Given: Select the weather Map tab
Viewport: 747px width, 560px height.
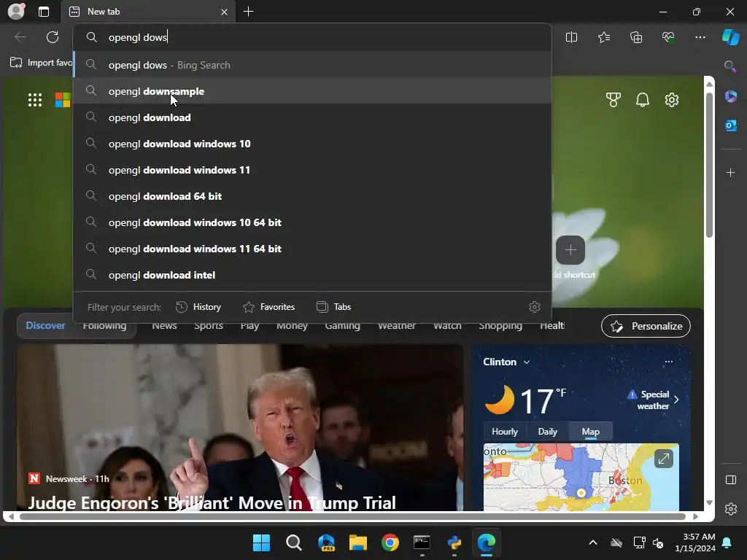Looking at the screenshot, I should 590,432.
